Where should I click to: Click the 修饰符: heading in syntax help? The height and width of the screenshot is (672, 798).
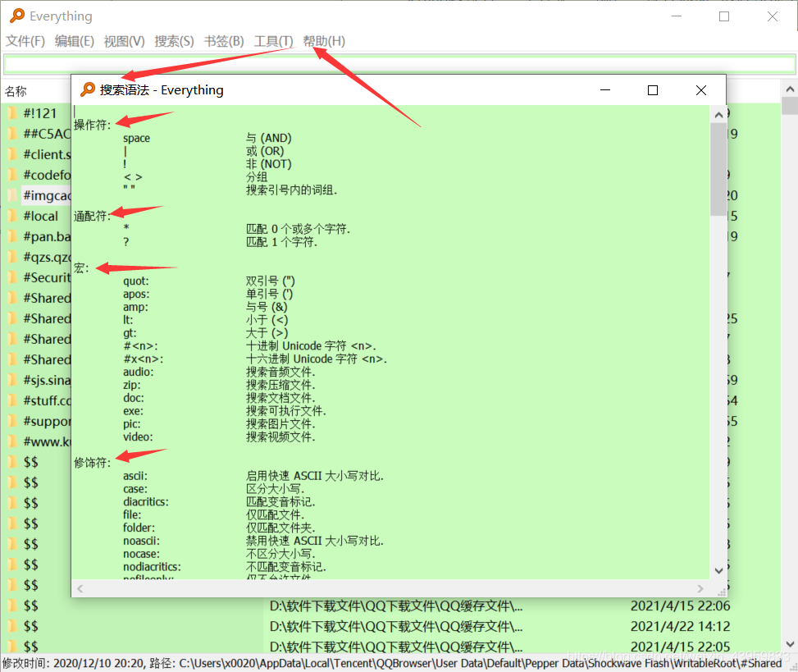(x=92, y=463)
